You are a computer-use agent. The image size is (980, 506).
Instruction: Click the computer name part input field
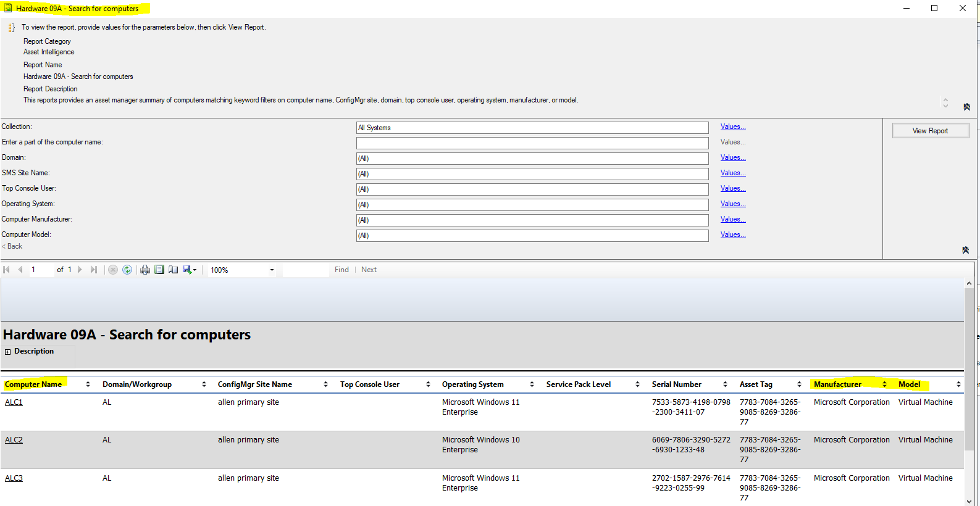[532, 143]
